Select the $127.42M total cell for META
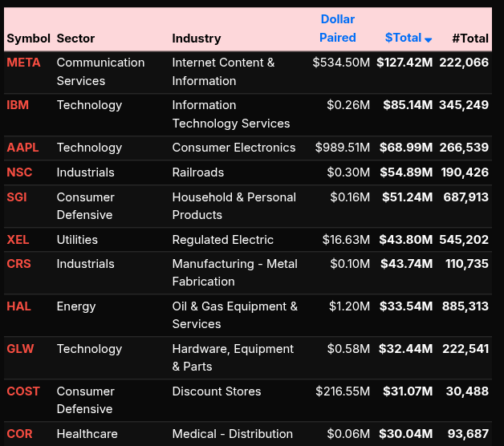This screenshot has width=504, height=446. 404,63
